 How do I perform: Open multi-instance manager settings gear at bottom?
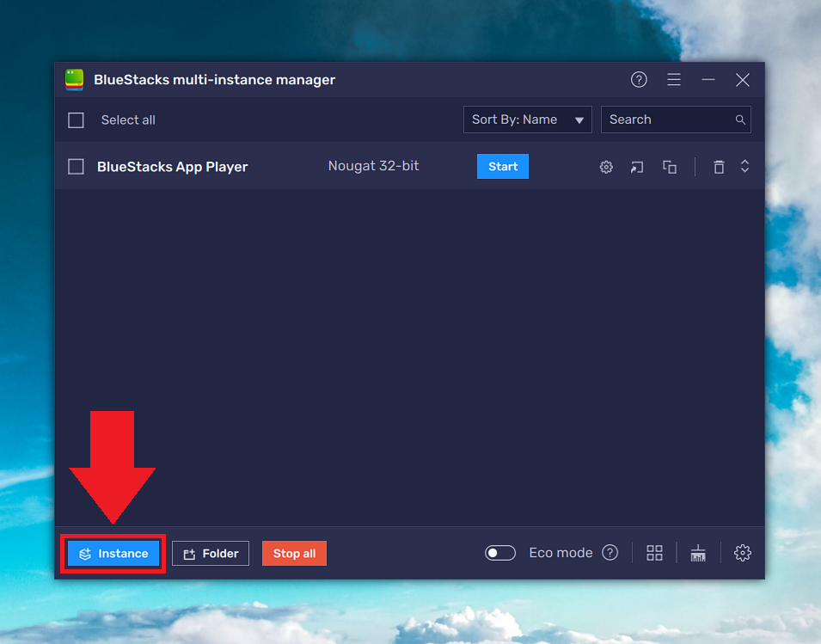(x=743, y=553)
